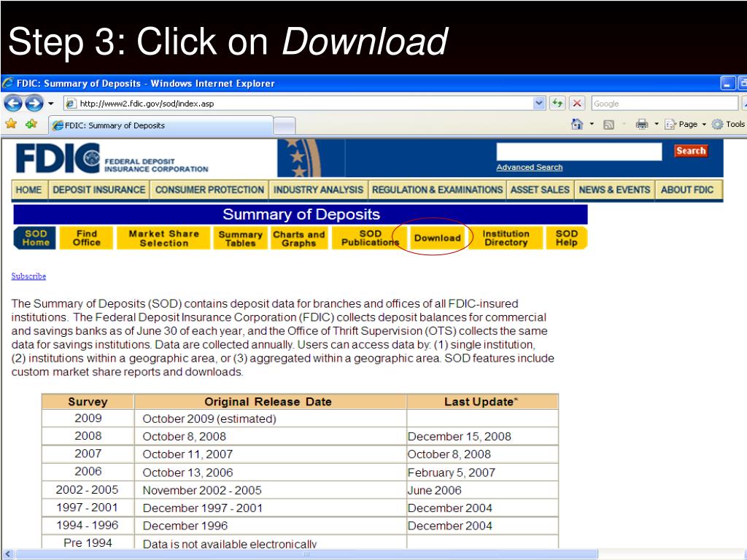The image size is (747, 560).
Task: Click the 'June 2006' cell
Action: [482, 490]
